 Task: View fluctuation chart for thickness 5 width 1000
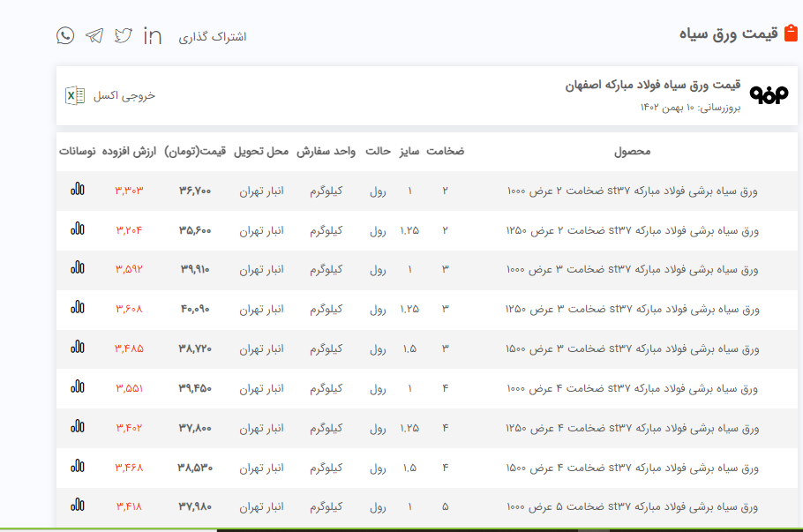[78, 506]
